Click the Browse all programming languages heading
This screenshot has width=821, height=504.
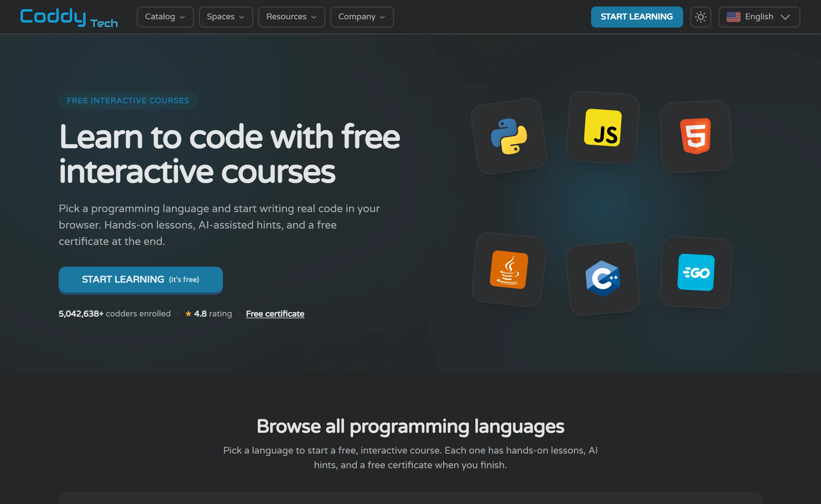[410, 426]
